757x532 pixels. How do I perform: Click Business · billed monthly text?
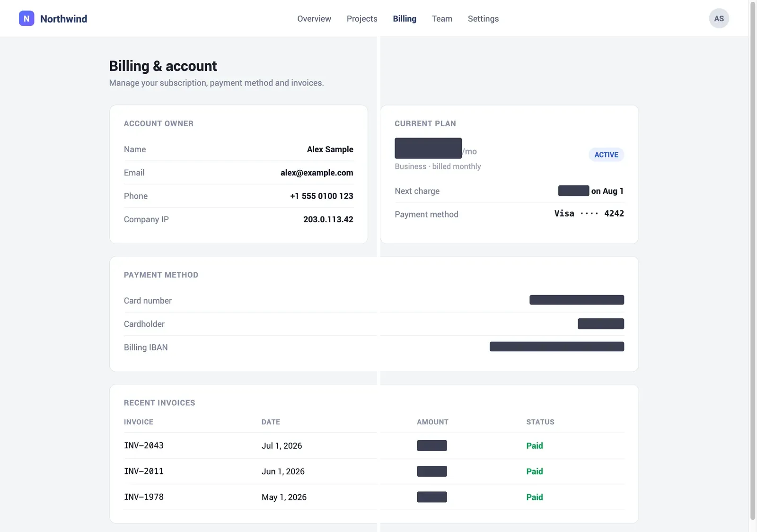438,166
